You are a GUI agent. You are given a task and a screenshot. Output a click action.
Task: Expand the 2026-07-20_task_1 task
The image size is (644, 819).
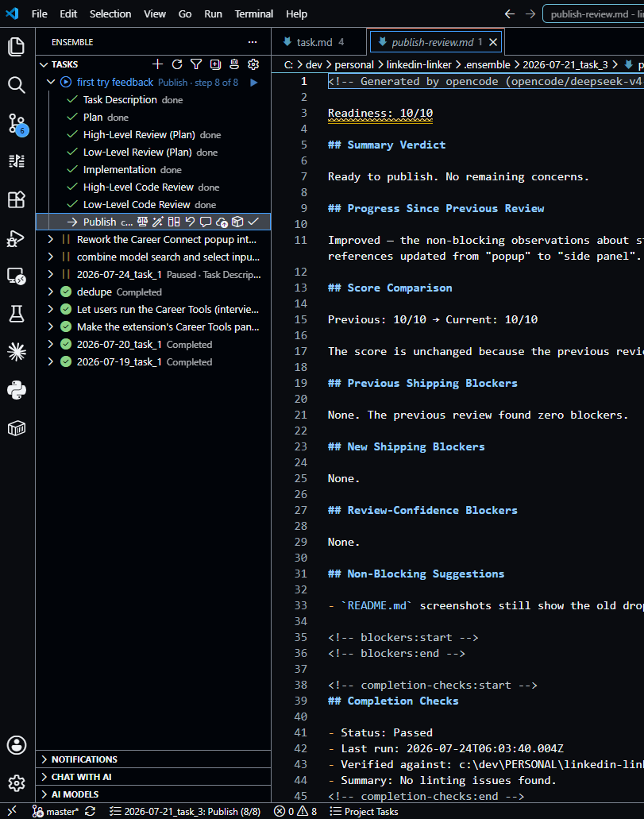point(51,344)
